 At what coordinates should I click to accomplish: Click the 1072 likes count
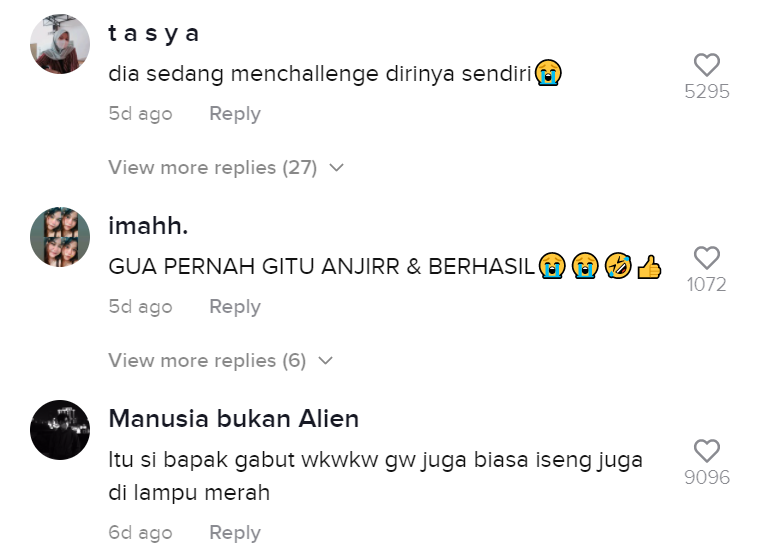(x=706, y=284)
